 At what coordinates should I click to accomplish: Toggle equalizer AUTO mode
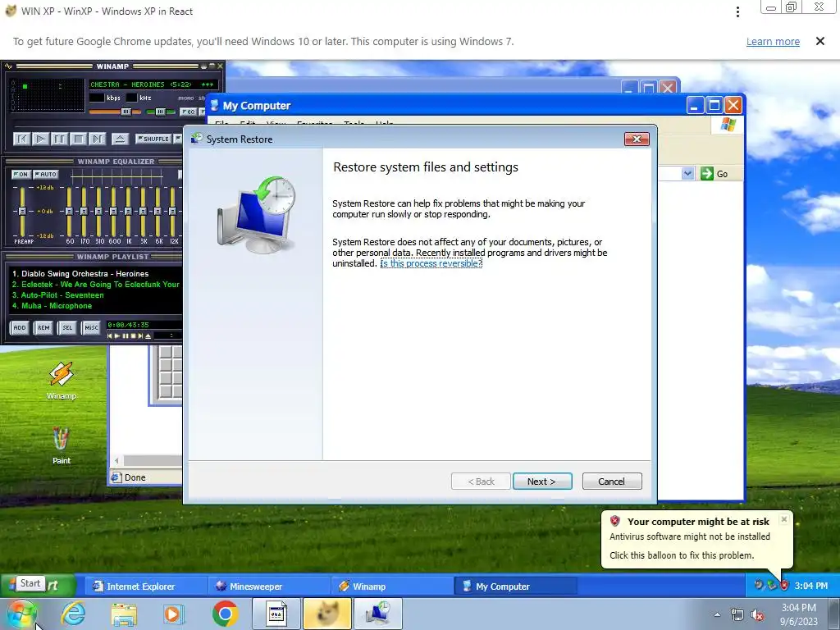coord(46,174)
